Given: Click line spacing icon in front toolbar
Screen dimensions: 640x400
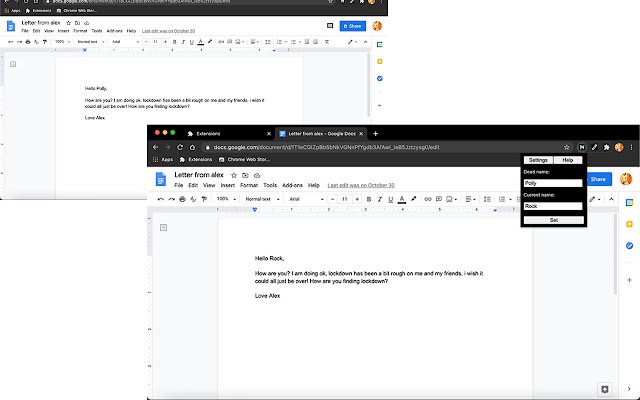Looking at the screenshot, I should 487,199.
